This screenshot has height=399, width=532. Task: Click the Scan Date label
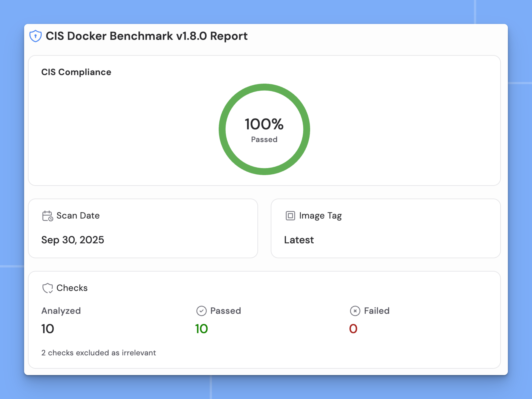tap(78, 216)
